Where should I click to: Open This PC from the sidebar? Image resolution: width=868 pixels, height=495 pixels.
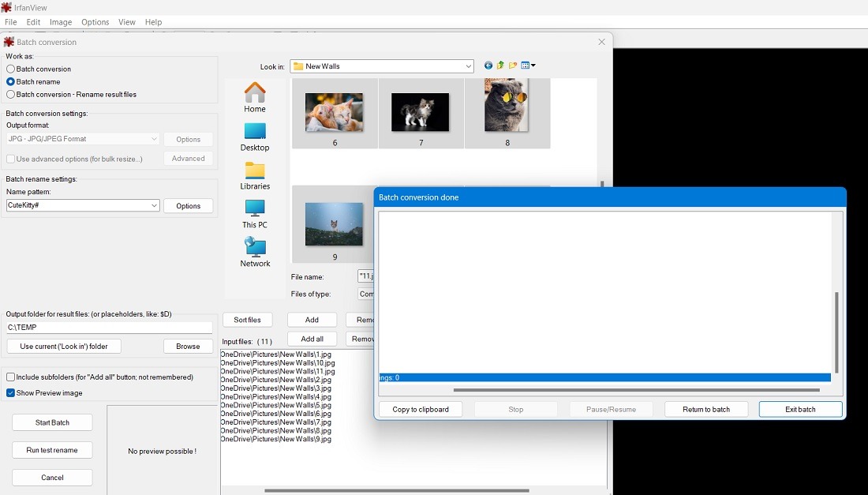254,210
